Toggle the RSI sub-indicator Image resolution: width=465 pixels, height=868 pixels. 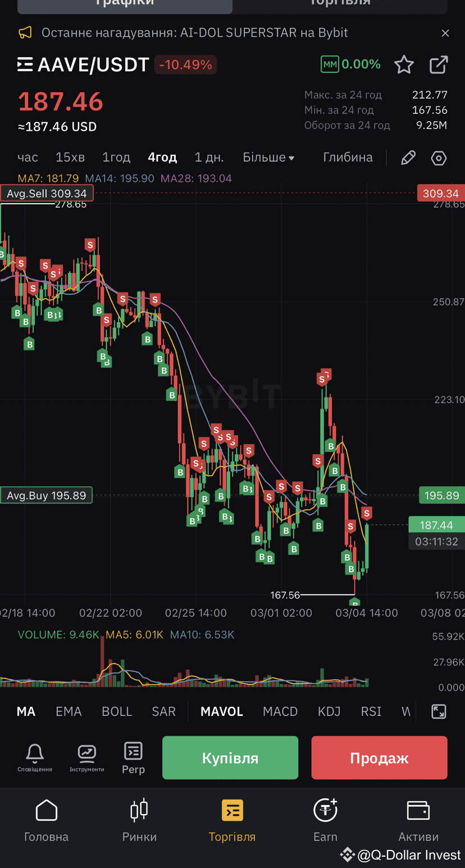371,711
